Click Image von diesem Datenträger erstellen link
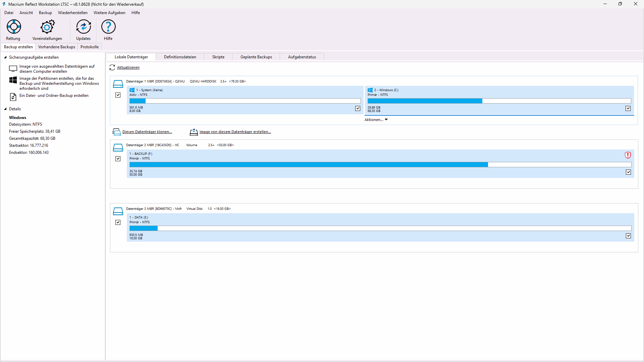This screenshot has height=362, width=644. point(235,132)
